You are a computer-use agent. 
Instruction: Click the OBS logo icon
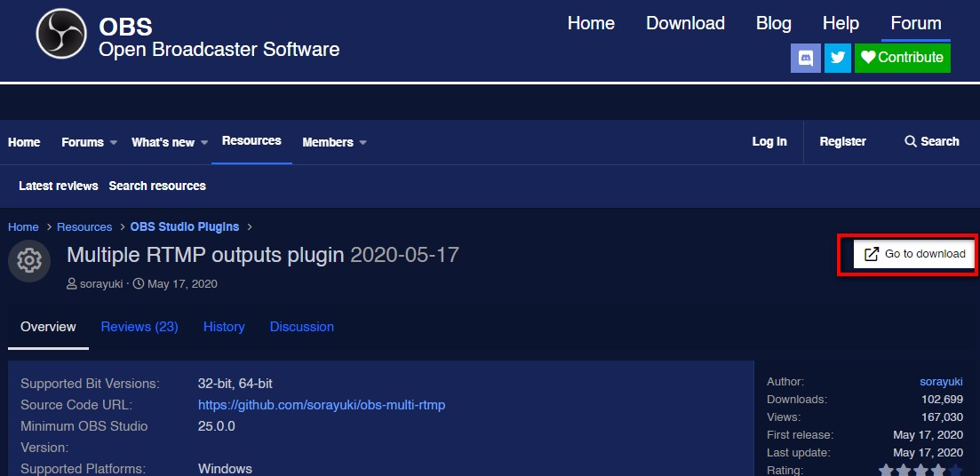(61, 35)
